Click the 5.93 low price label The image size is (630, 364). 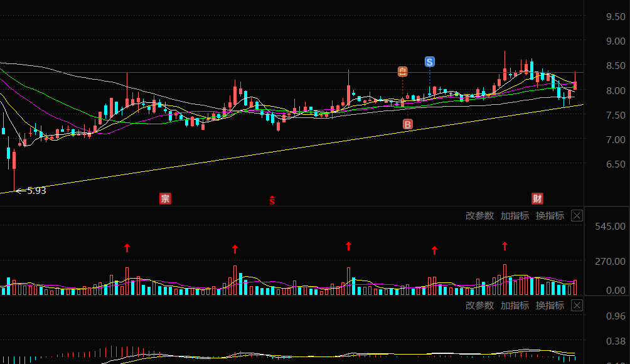(36, 191)
